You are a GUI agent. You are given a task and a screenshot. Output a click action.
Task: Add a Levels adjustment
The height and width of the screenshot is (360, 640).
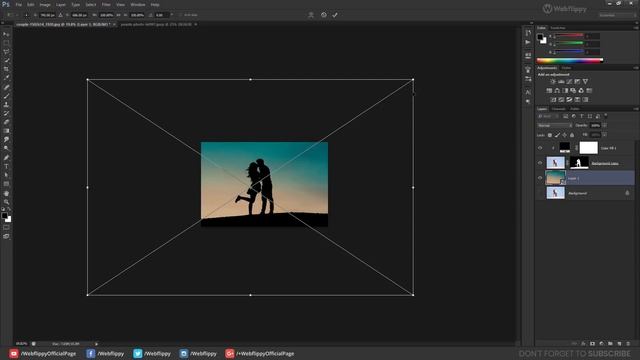(x=561, y=82)
